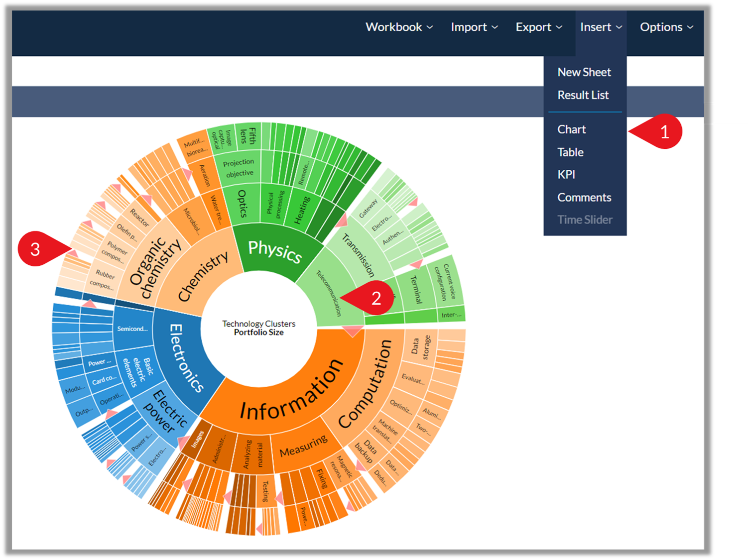Insert a Chart from the menu
Image resolution: width=748 pixels, height=560 pixels.
(571, 129)
